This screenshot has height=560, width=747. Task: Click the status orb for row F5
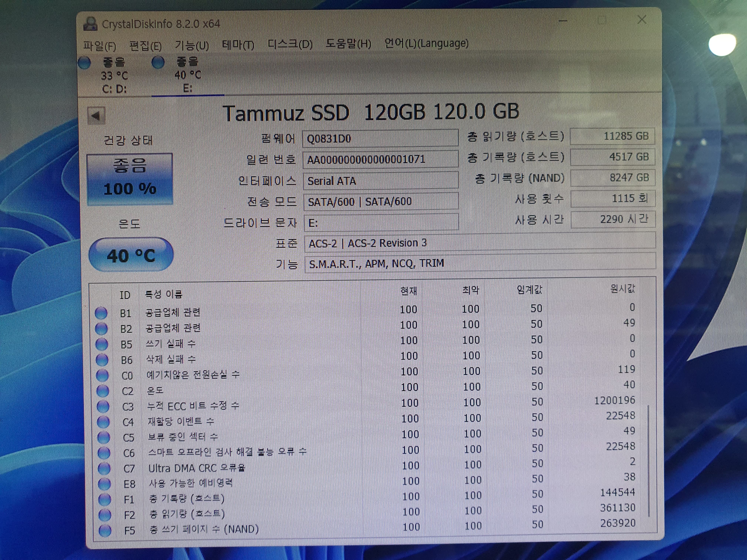point(105,530)
